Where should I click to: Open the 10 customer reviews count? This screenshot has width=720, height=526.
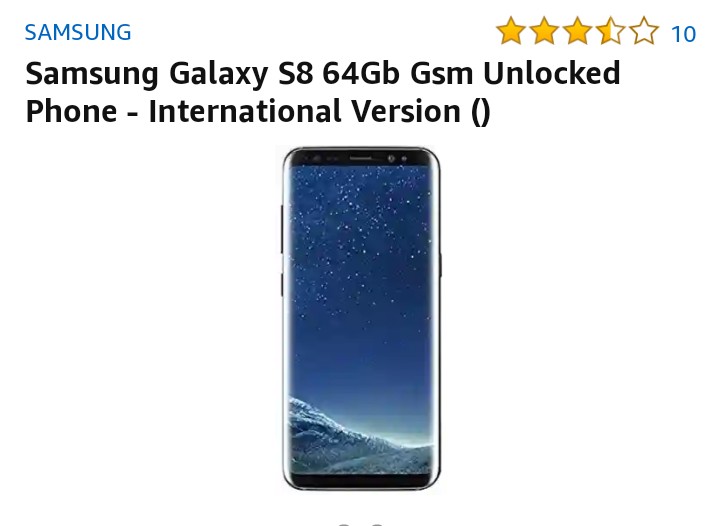[x=683, y=34]
